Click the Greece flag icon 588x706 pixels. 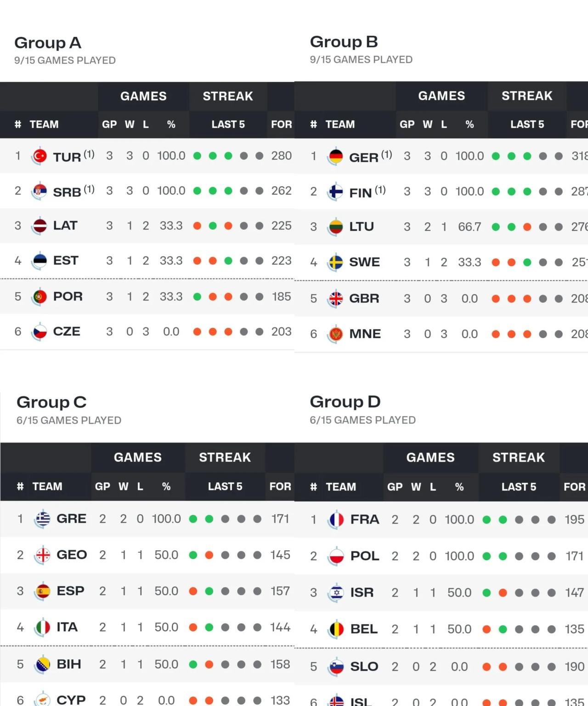(43, 519)
